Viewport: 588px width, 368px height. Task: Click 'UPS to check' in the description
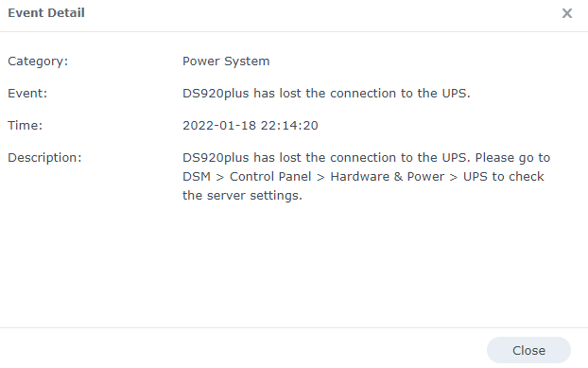503,176
